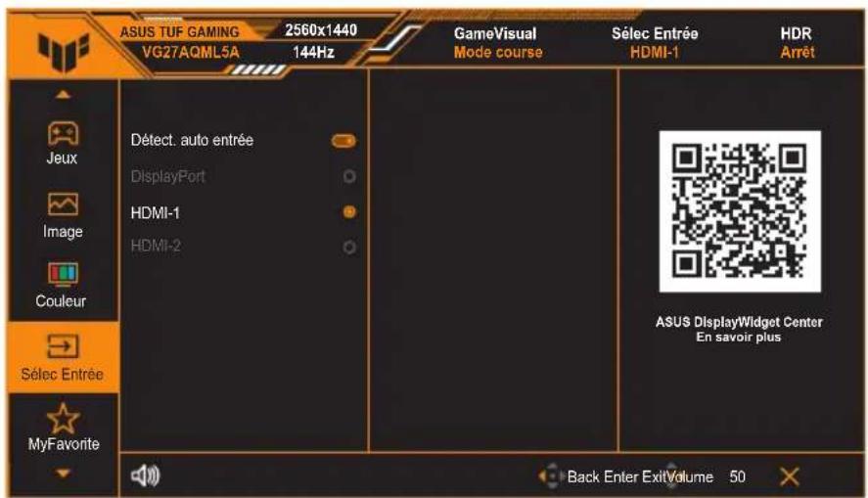Image resolution: width=868 pixels, height=498 pixels.
Task: Click the VG27AQML5A model name
Action: click(x=191, y=53)
